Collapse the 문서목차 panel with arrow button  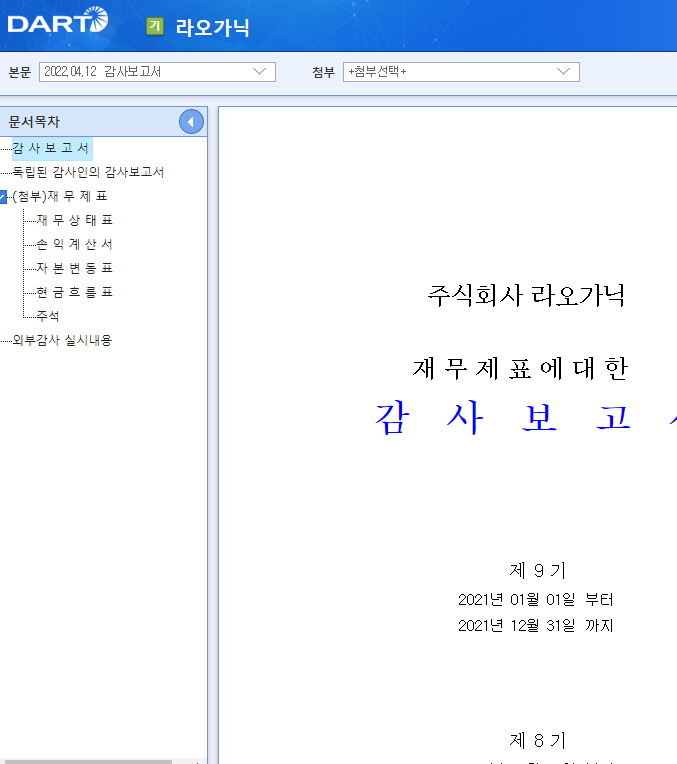(191, 122)
